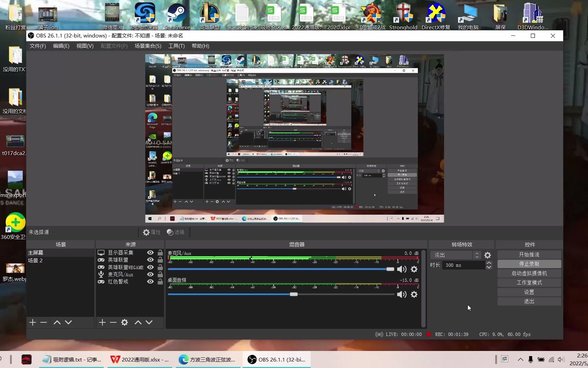The height and width of the screenshot is (368, 588).
Task: Select the 红色警戒 source row
Action: pyautogui.click(x=131, y=282)
